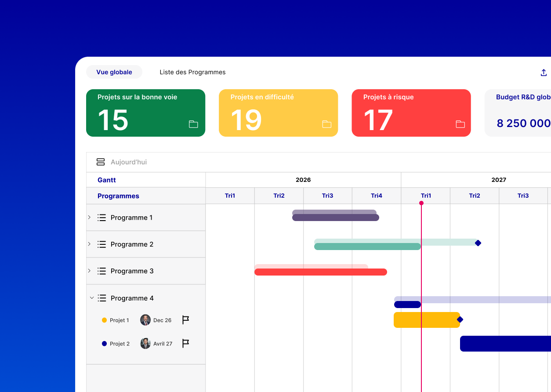Switch to the Vue globale tab
Screen dimensions: 551x392
pos(114,72)
